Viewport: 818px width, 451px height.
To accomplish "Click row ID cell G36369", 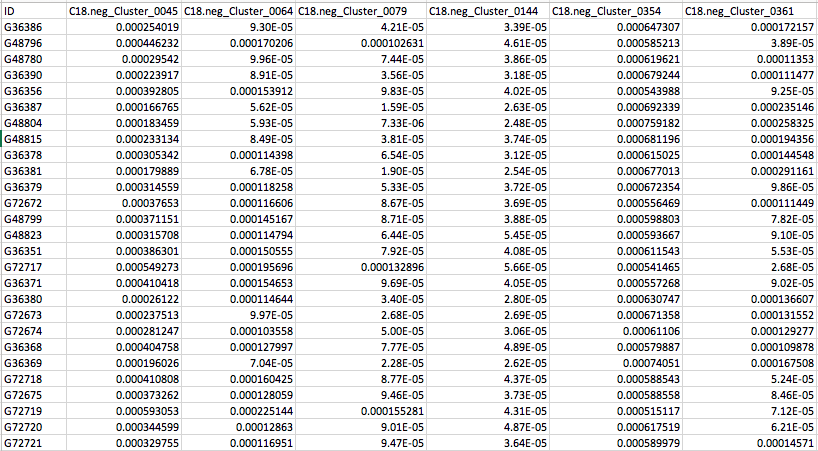I will [x=34, y=363].
